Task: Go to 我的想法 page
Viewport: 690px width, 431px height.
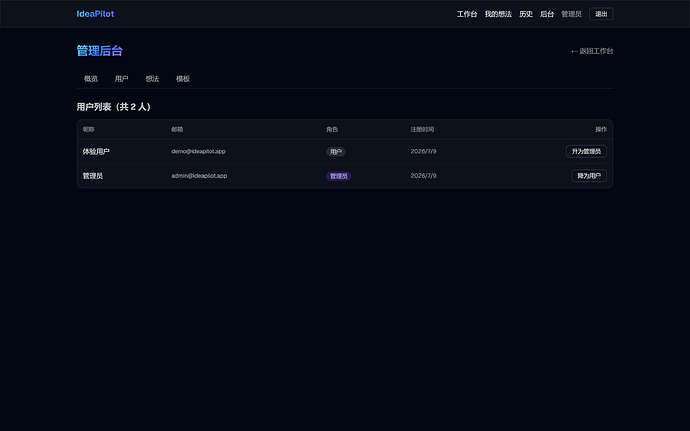Action: coord(498,14)
